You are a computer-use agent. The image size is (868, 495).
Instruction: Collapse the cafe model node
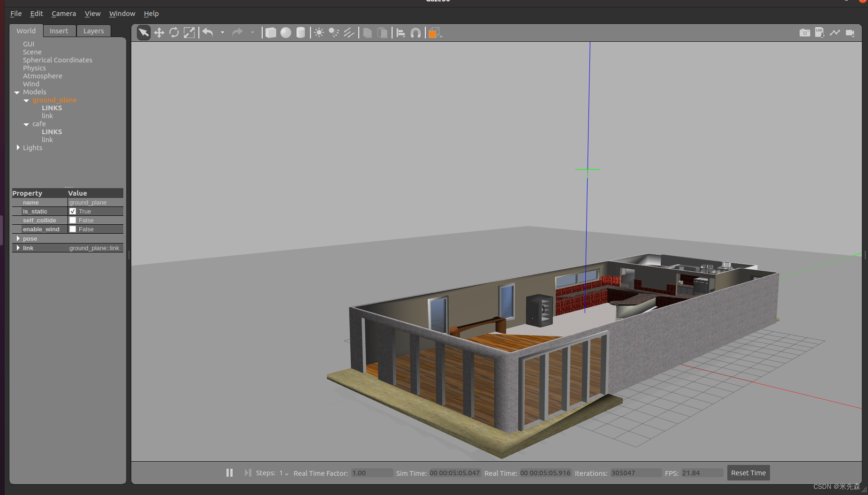coord(26,124)
